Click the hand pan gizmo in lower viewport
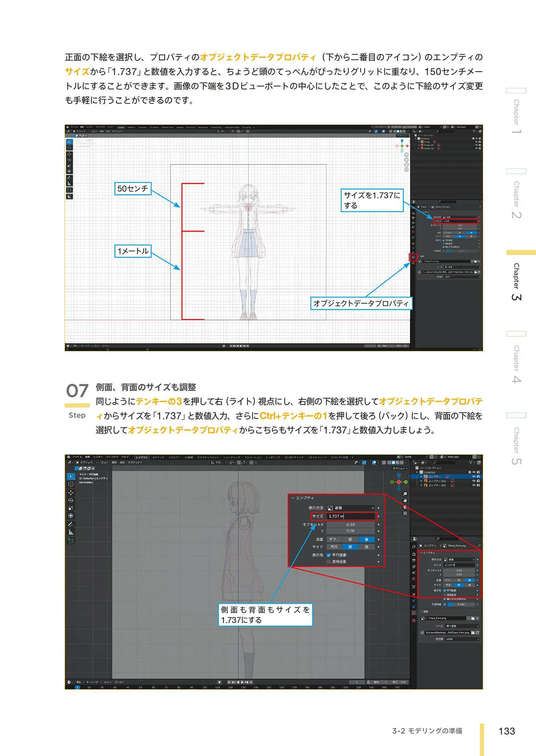This screenshot has height=756, width=536. point(405,500)
